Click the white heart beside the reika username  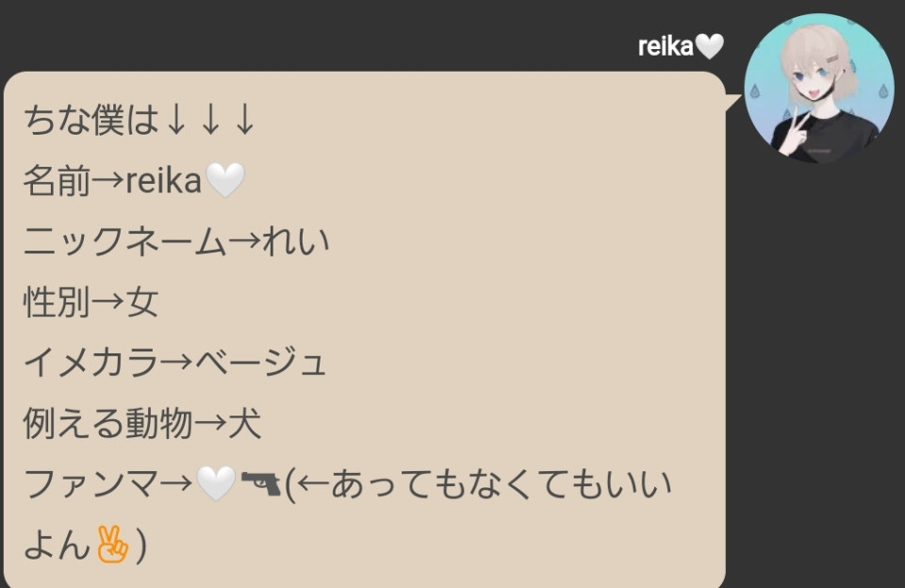point(709,46)
